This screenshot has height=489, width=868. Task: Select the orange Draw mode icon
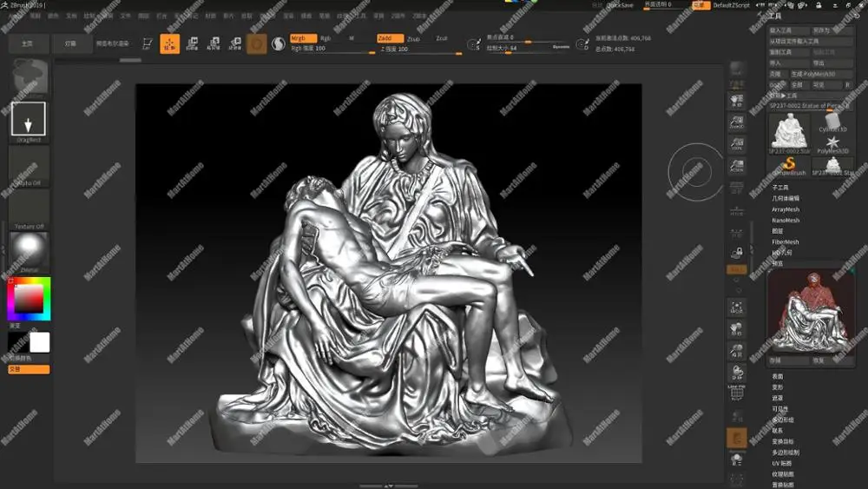click(x=169, y=43)
